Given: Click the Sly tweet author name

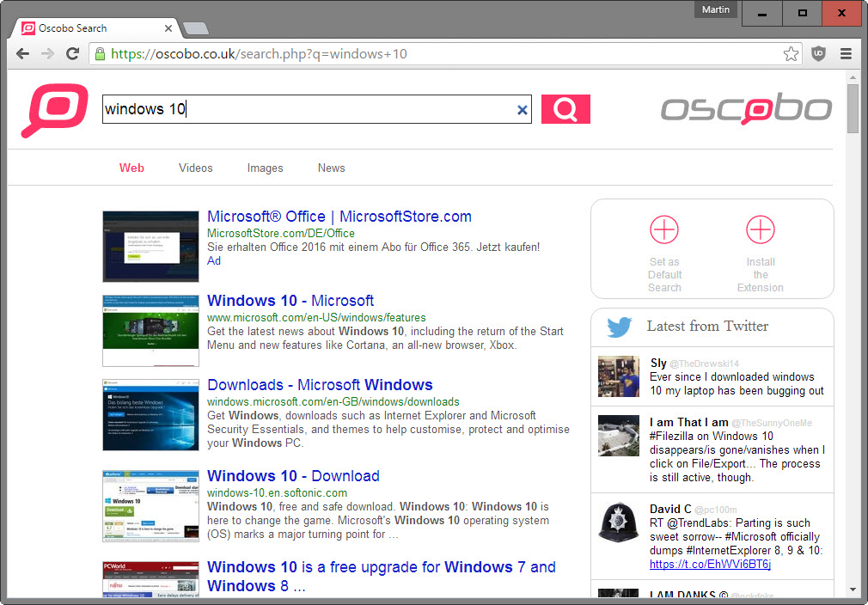Looking at the screenshot, I should pos(657,364).
